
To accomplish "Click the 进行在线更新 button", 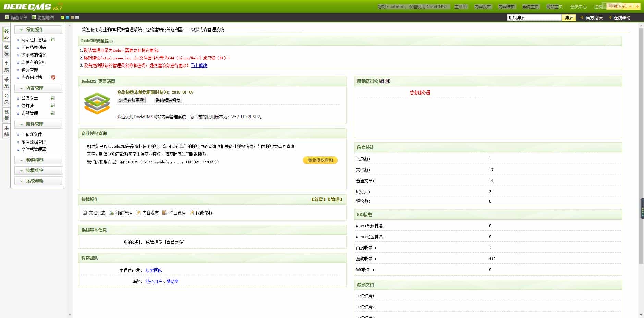I will [132, 100].
